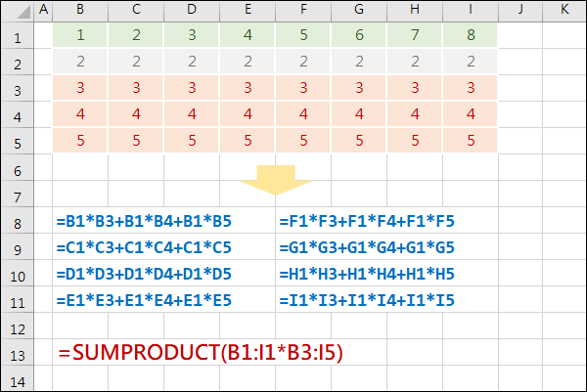The image size is (587, 392).
Task: Click cell B1 containing value 1
Action: point(80,35)
